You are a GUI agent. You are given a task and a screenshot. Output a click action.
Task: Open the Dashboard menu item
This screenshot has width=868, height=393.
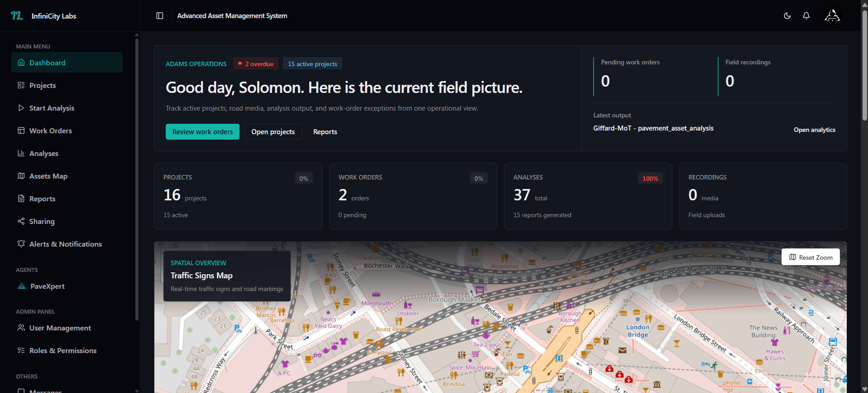67,63
